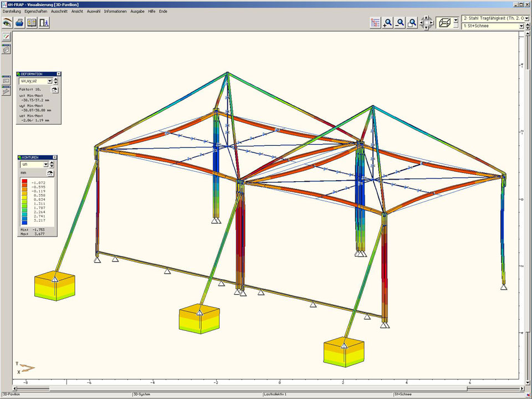Click the red swatch in contour legend
The height and width of the screenshot is (399, 532).
25,182
